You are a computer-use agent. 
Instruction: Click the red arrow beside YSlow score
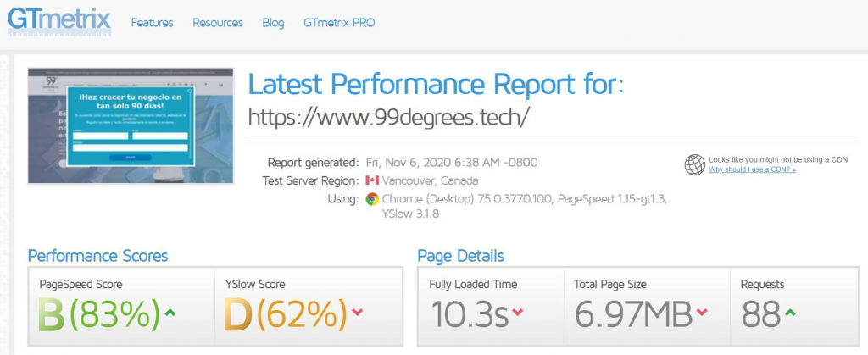(x=357, y=313)
